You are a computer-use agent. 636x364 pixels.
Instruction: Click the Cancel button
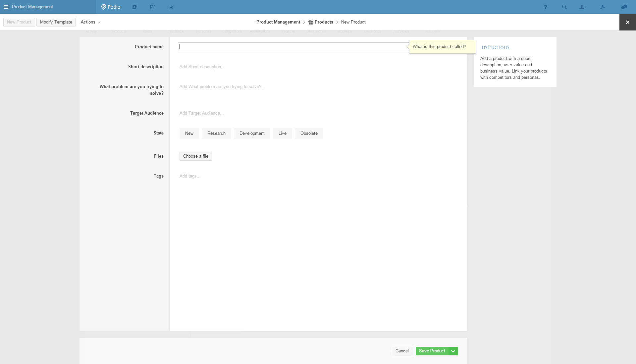(402, 351)
